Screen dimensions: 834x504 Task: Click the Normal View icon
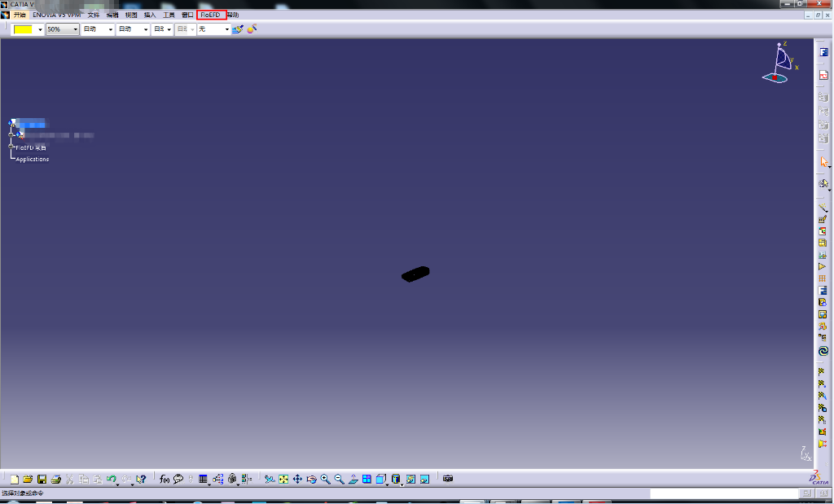pyautogui.click(x=353, y=479)
